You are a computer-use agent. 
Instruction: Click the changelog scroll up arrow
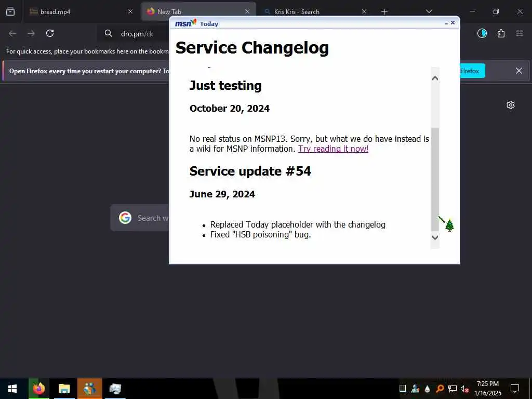pos(435,78)
